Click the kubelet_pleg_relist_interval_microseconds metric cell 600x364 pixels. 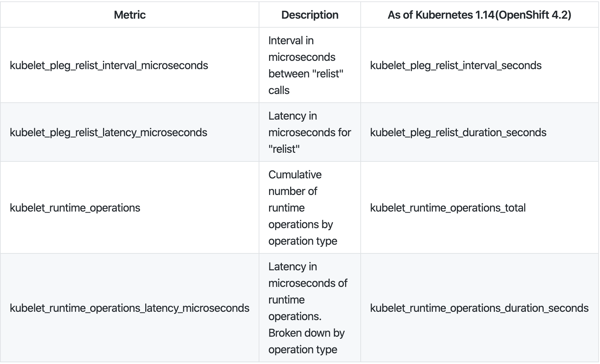click(x=109, y=65)
